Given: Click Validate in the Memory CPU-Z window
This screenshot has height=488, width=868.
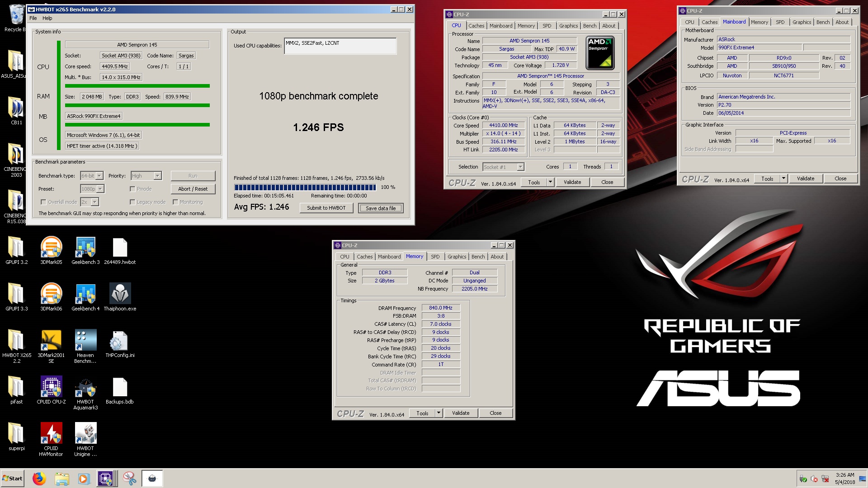Looking at the screenshot, I should 461,413.
